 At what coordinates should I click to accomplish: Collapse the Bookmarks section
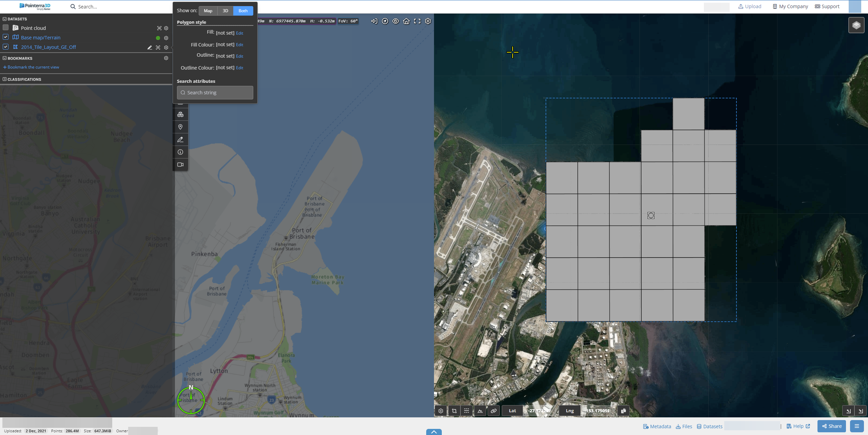[4, 58]
